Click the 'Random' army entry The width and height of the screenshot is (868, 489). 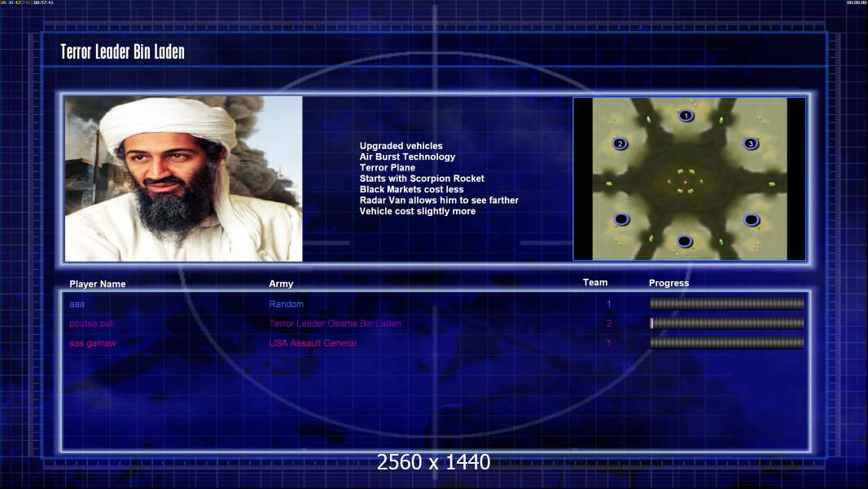pos(286,304)
